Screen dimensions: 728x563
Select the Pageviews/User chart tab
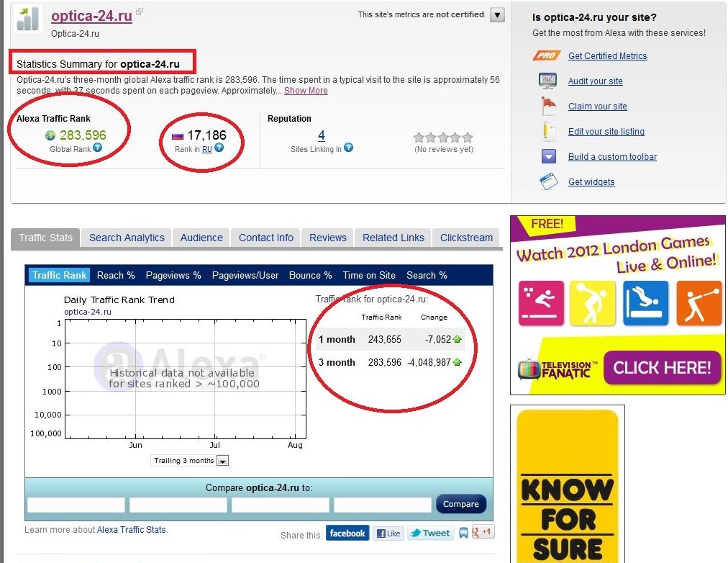[245, 275]
